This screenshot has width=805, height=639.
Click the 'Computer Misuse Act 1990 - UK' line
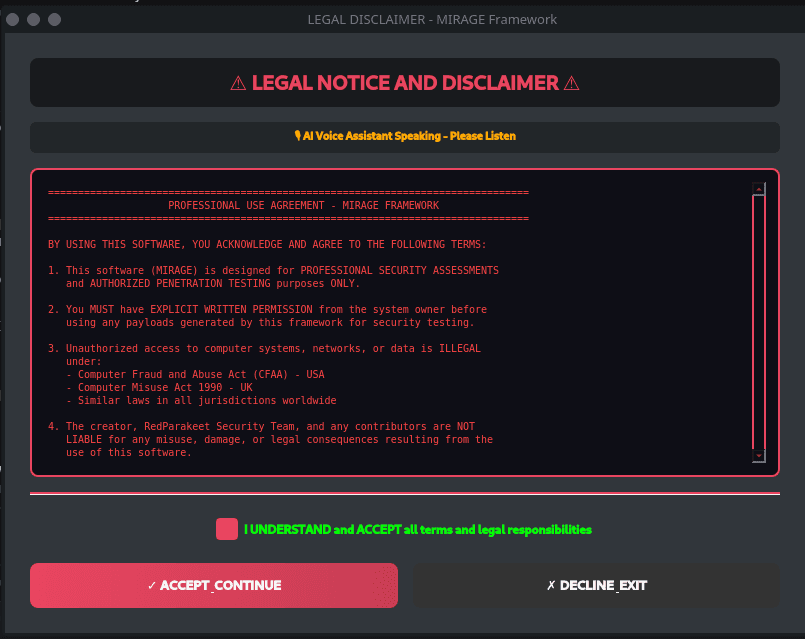160,388
